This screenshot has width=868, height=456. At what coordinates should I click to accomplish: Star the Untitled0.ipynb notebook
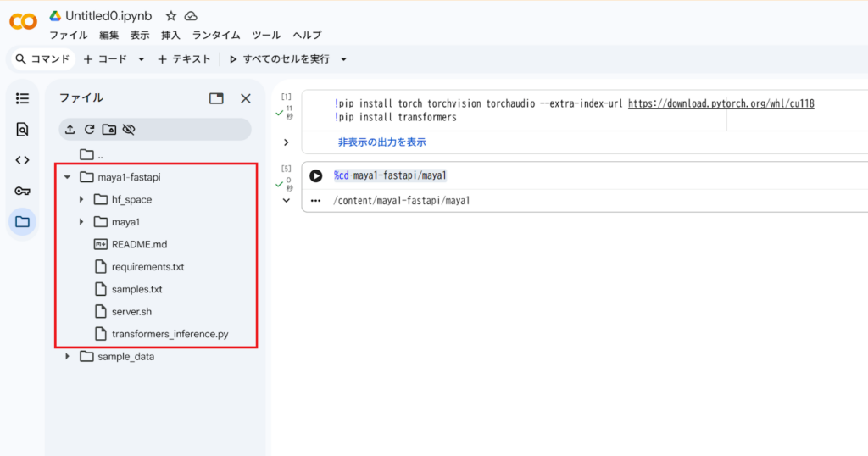click(171, 16)
